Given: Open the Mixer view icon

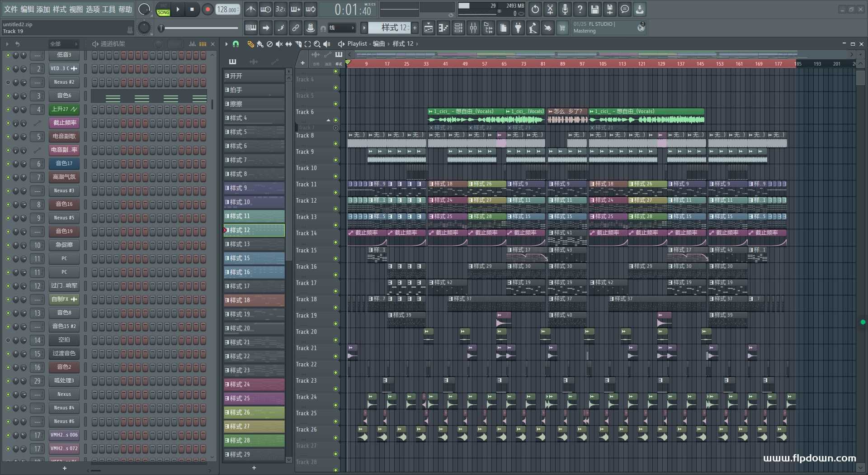Looking at the screenshot, I should 473,28.
